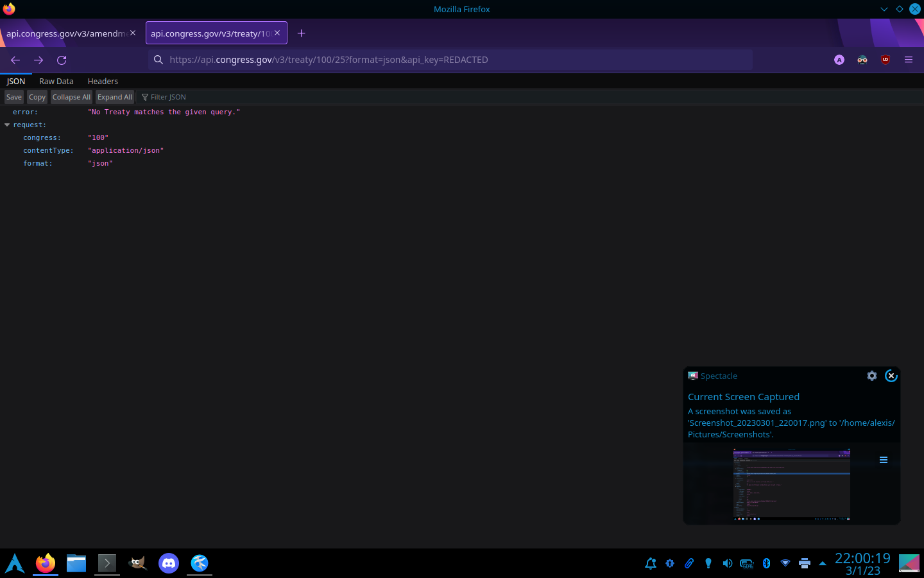The height and width of the screenshot is (578, 924).
Task: Open the Firefox tab list dropdown
Action: pos(884,9)
